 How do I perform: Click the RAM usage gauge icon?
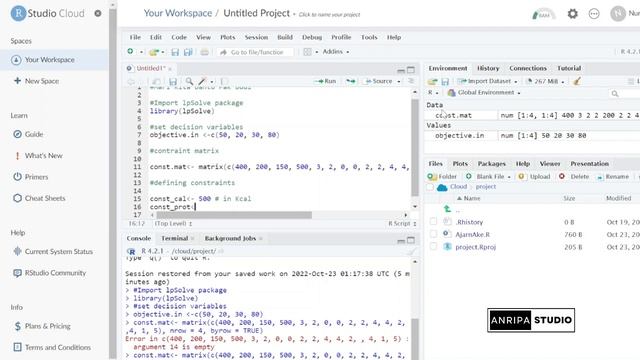pos(544,14)
